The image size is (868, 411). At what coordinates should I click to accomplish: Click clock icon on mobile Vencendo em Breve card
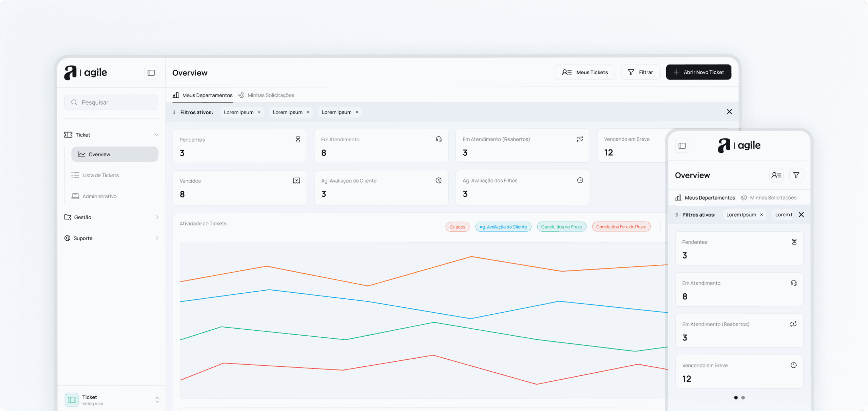(x=794, y=365)
